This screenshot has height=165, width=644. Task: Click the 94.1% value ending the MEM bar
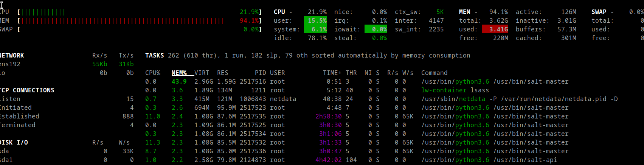(249, 21)
